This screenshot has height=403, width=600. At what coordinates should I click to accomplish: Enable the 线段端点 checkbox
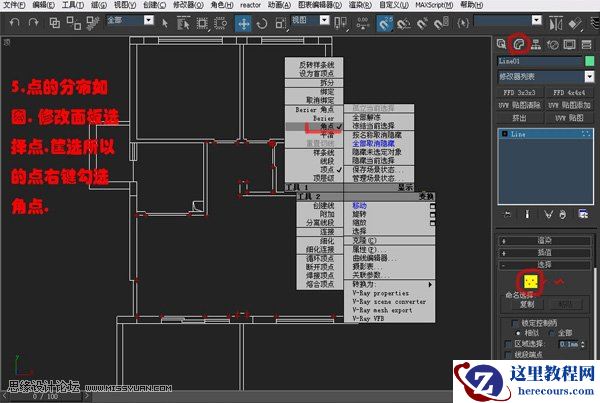508,354
